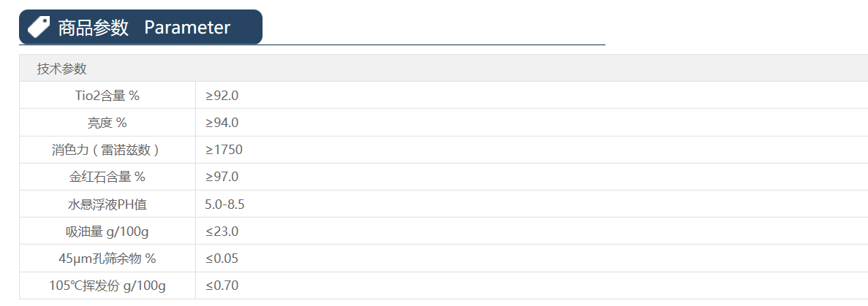Select the 亮度 % row label

point(107,123)
